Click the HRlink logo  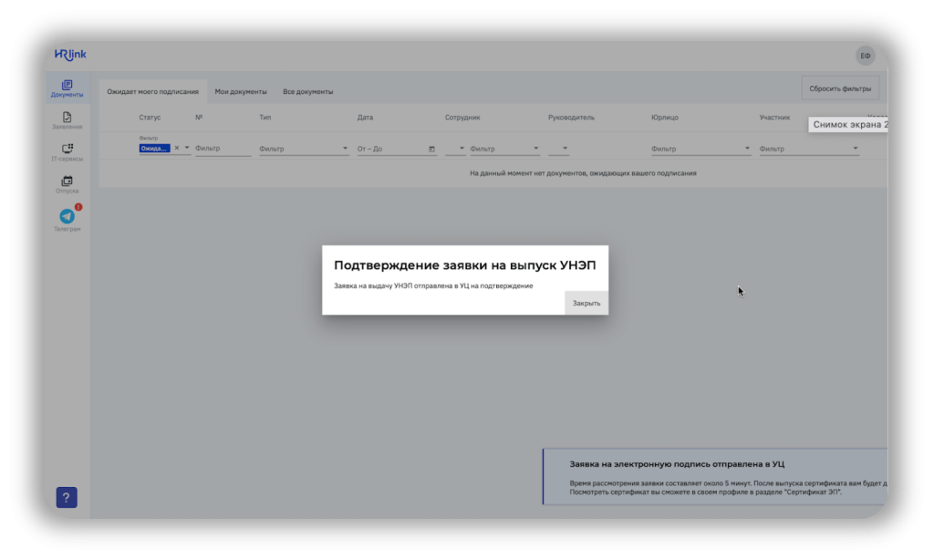69,56
